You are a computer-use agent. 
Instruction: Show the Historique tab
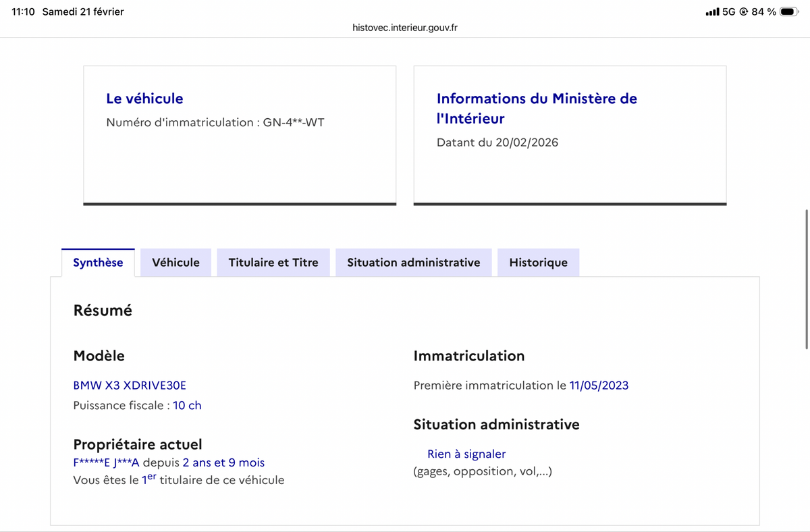click(538, 263)
